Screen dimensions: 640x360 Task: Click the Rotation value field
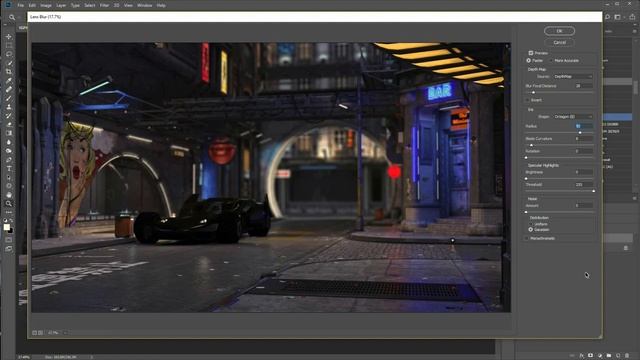[584, 151]
